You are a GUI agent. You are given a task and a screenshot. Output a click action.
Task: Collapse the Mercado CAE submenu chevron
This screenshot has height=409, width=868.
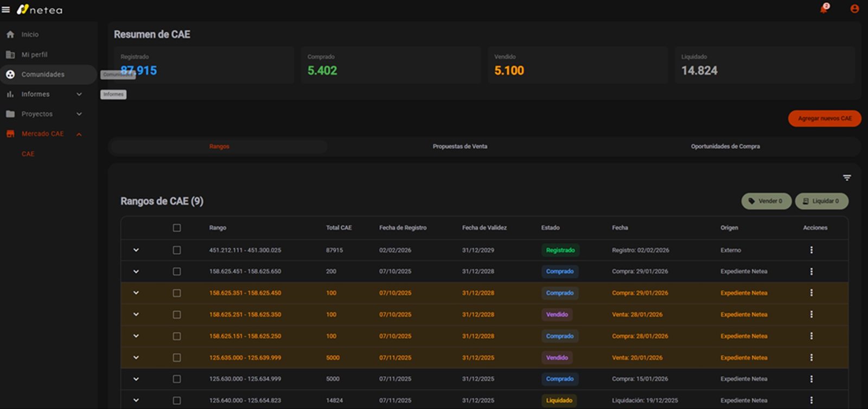coord(79,134)
